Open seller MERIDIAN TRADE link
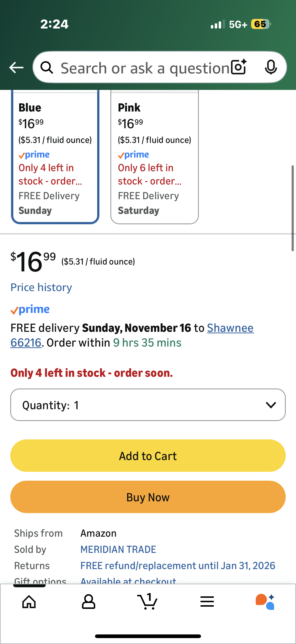The image size is (296, 644). (x=118, y=549)
